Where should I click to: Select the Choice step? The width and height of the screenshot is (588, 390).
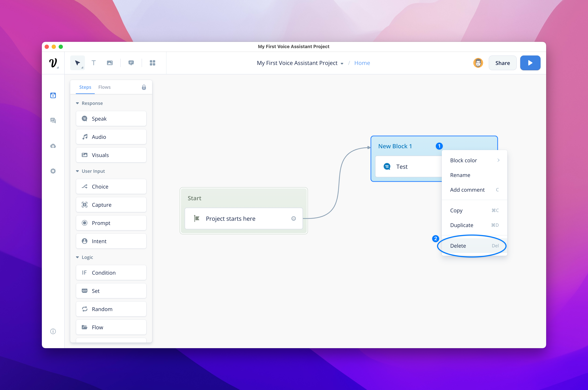111,187
